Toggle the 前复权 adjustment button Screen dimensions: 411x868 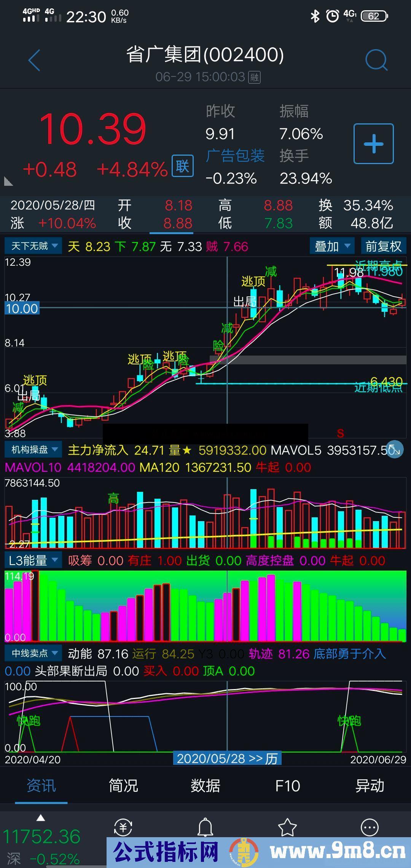[x=383, y=246]
